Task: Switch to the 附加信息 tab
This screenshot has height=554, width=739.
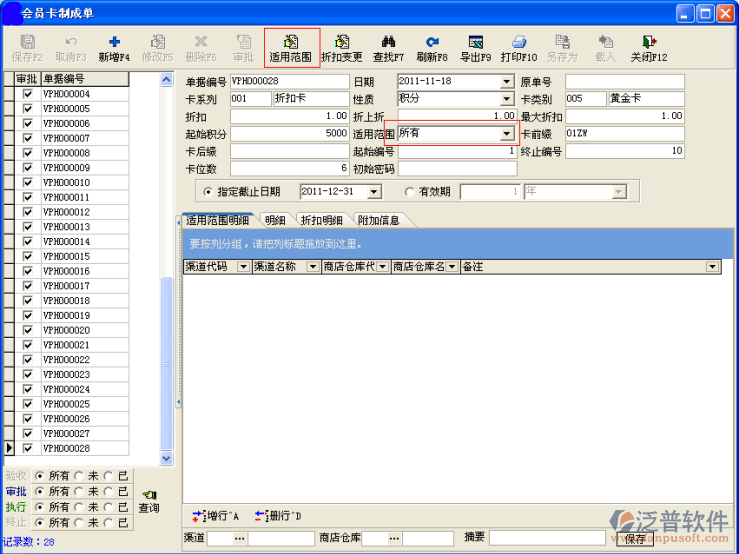Action: (x=378, y=220)
